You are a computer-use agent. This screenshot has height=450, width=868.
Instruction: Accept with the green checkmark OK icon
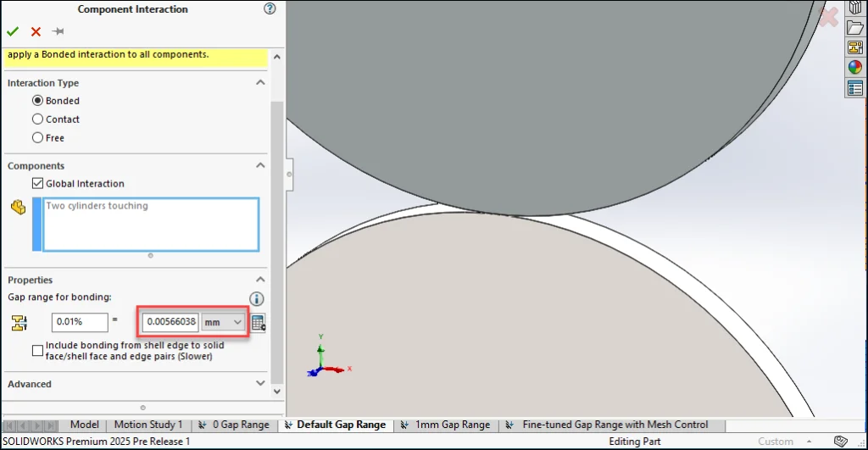13,31
